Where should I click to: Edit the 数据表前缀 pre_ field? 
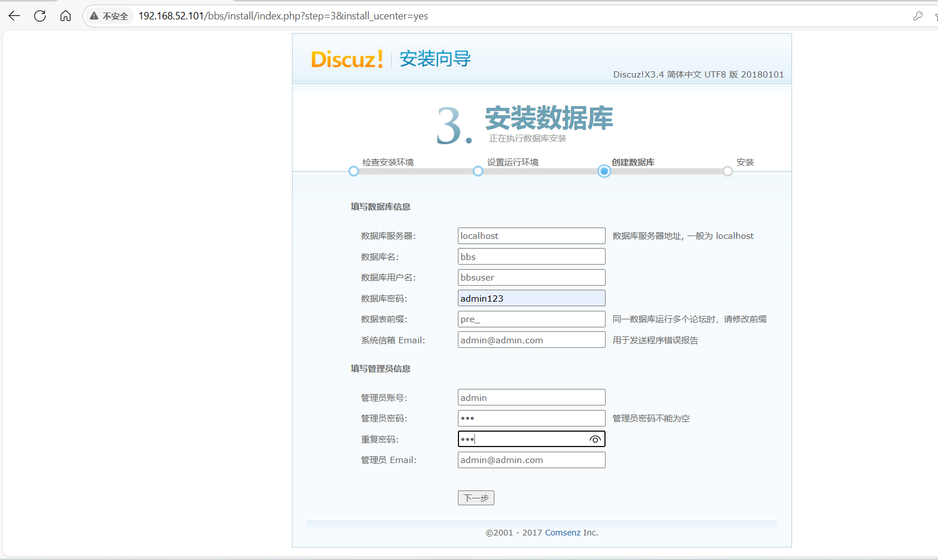pos(531,319)
